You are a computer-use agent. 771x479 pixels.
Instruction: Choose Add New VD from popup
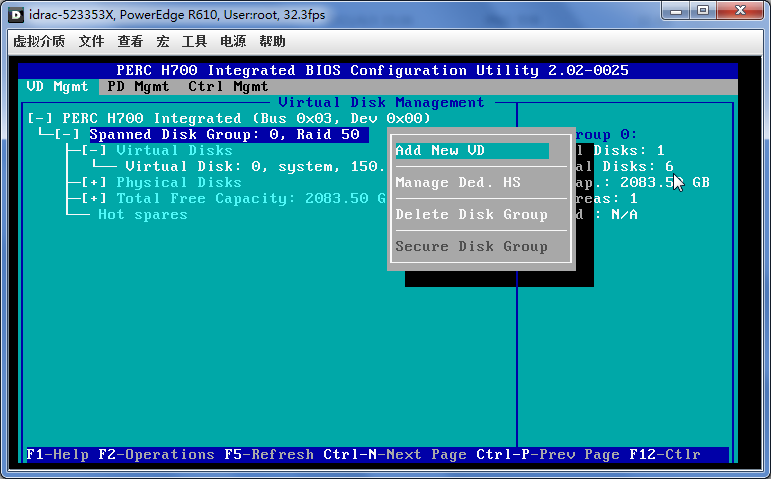[472, 150]
